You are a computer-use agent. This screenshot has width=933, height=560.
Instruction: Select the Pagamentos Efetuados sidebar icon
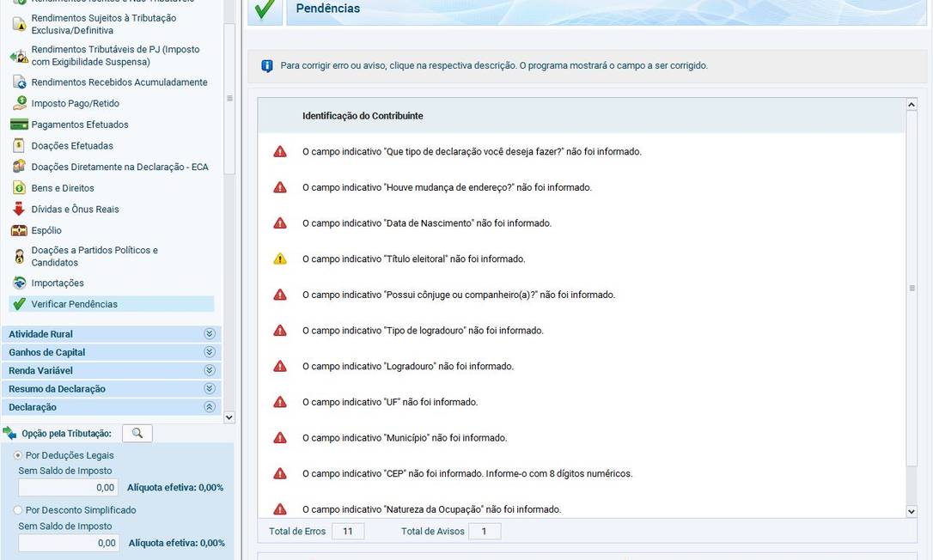tap(21, 124)
